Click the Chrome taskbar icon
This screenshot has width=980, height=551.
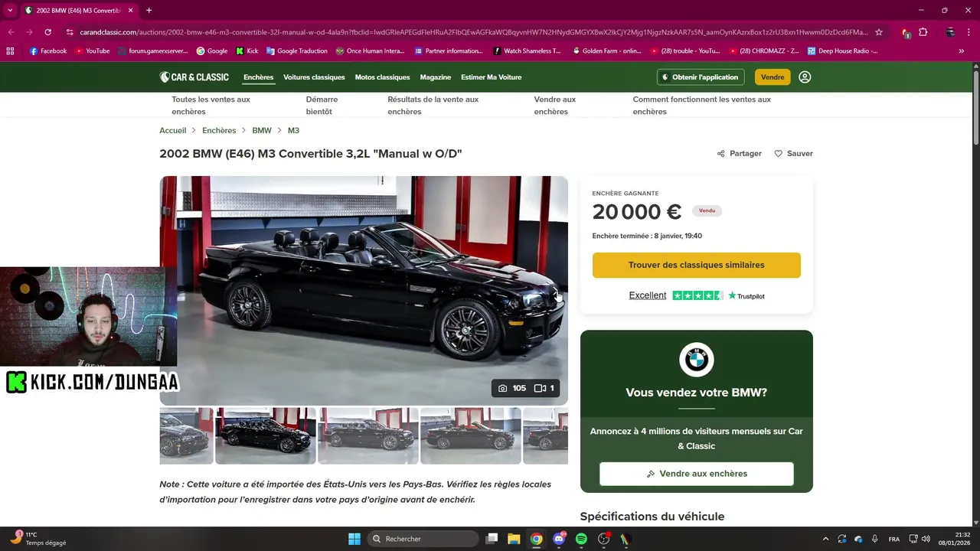537,539
